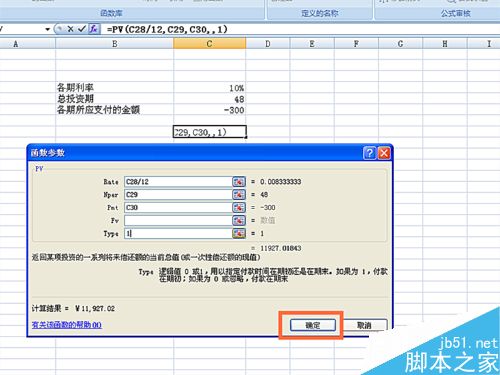500x375 pixels.
Task: Click the Nper input field containing C29
Action: tap(178, 195)
